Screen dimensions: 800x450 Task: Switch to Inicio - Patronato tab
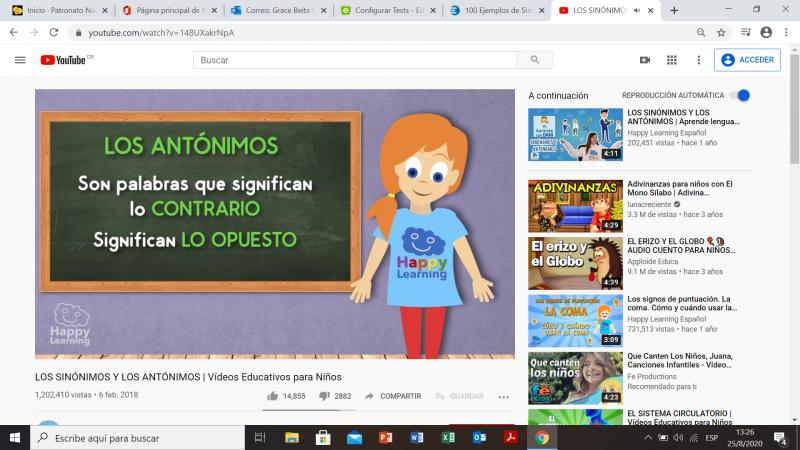click(x=60, y=10)
